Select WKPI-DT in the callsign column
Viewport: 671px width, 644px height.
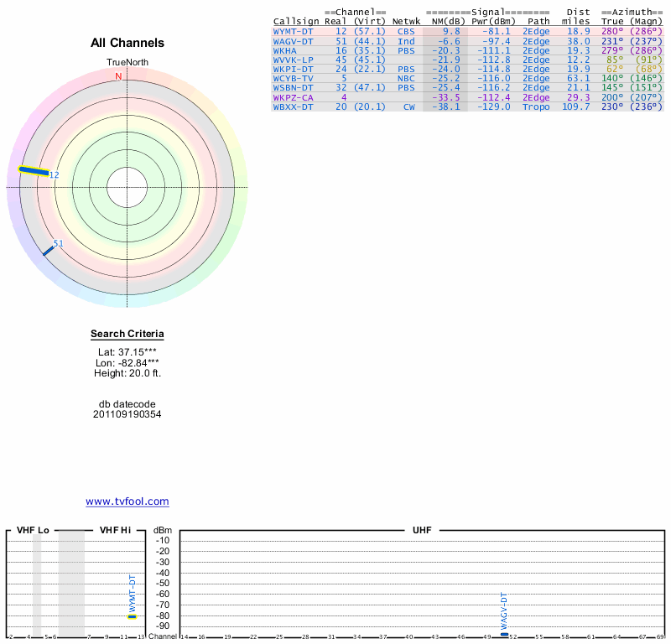293,69
